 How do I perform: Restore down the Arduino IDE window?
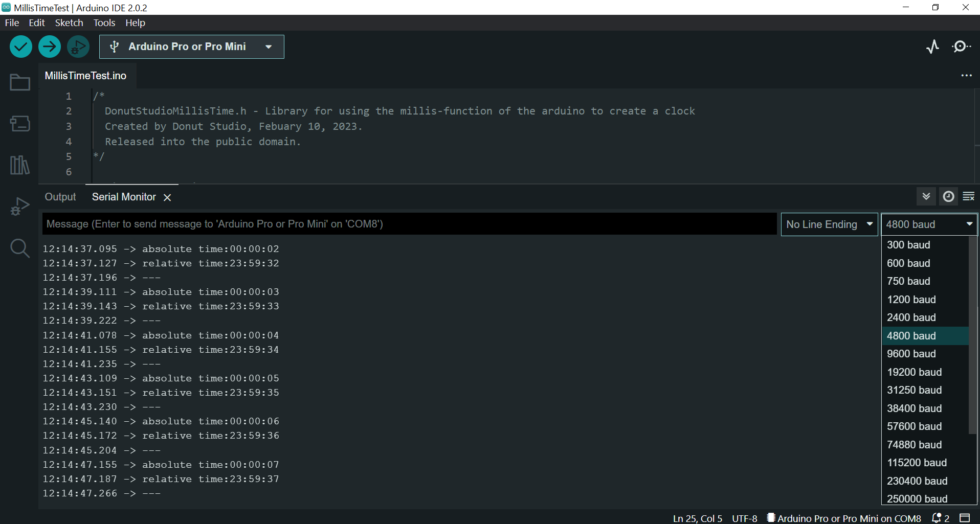936,7
